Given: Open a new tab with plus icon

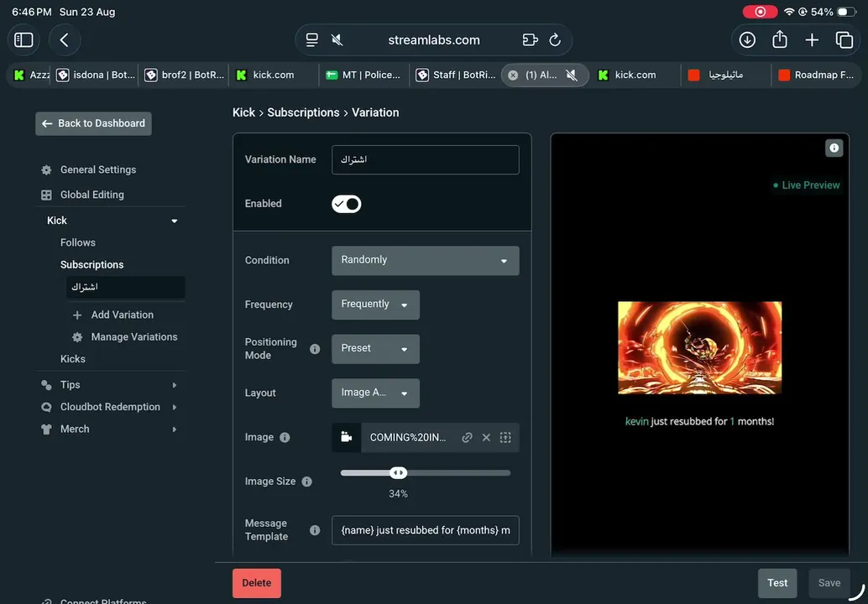Looking at the screenshot, I should pyautogui.click(x=812, y=39).
